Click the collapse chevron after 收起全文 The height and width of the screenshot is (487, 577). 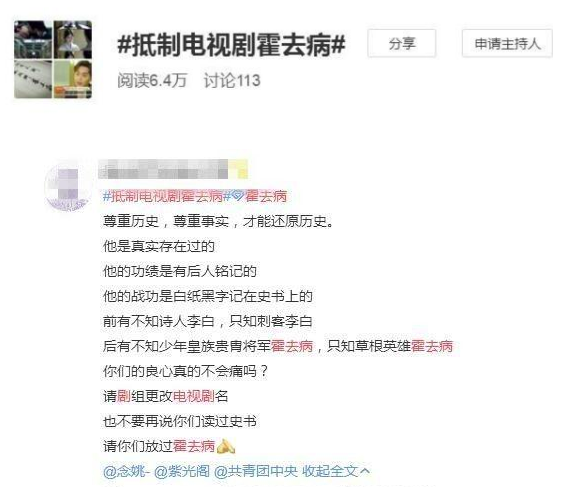tap(365, 471)
